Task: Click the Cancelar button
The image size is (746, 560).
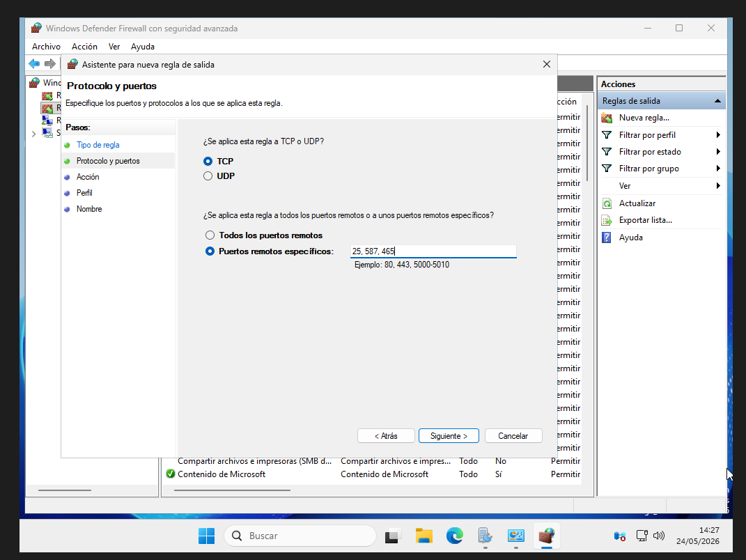Action: click(513, 436)
